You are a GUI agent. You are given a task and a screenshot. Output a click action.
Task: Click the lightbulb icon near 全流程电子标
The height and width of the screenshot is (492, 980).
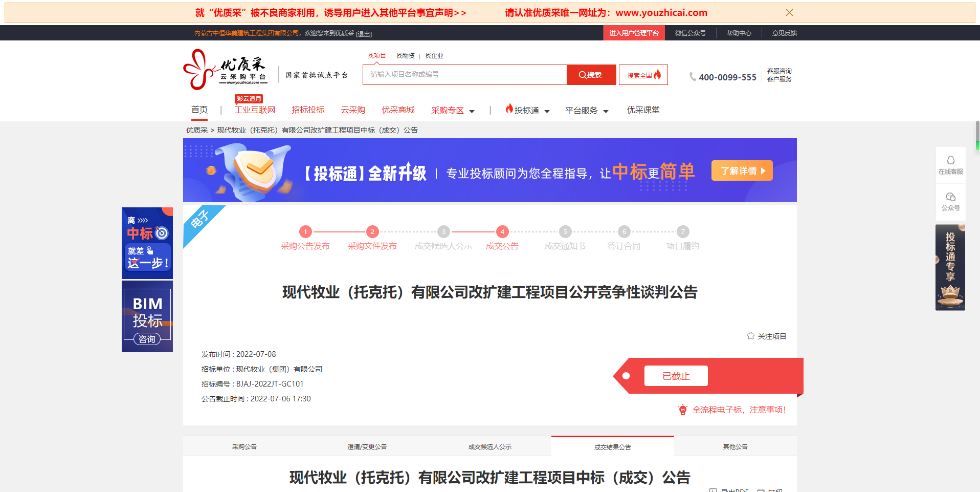pyautogui.click(x=683, y=410)
